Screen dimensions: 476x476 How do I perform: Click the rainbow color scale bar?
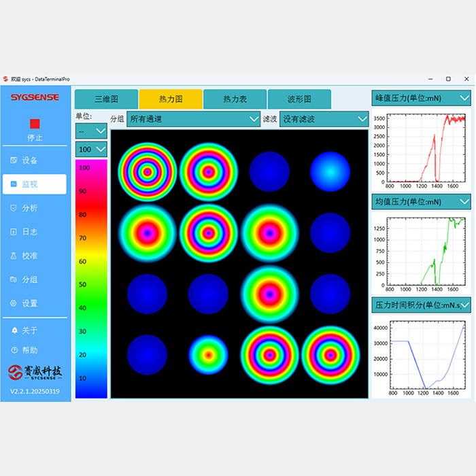click(x=91, y=279)
